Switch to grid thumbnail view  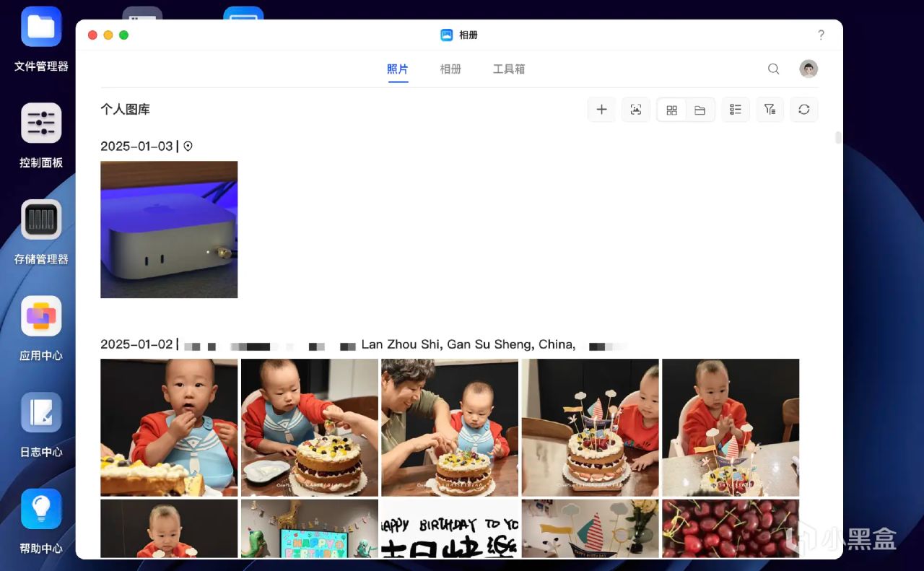coord(672,110)
